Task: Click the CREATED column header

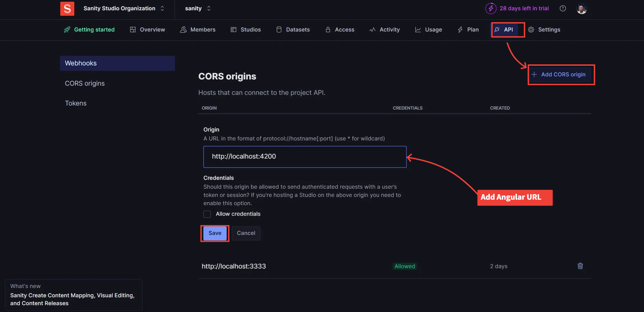Action: pyautogui.click(x=500, y=108)
